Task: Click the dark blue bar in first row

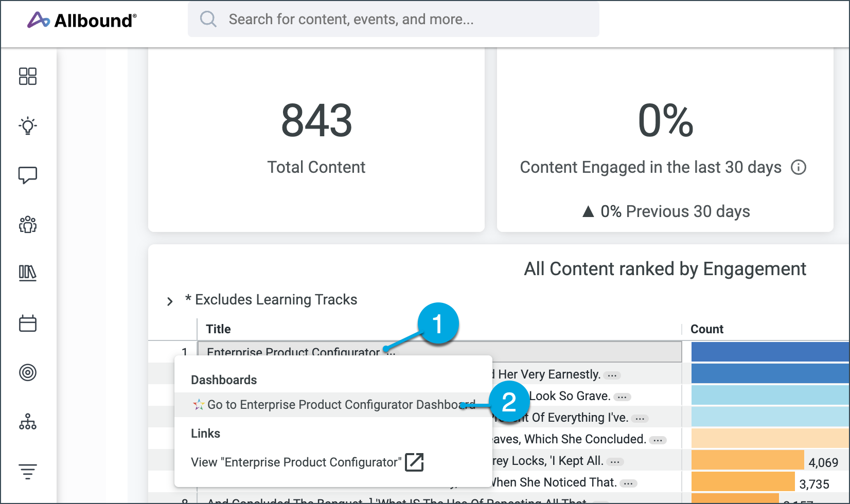Action: [x=770, y=352]
